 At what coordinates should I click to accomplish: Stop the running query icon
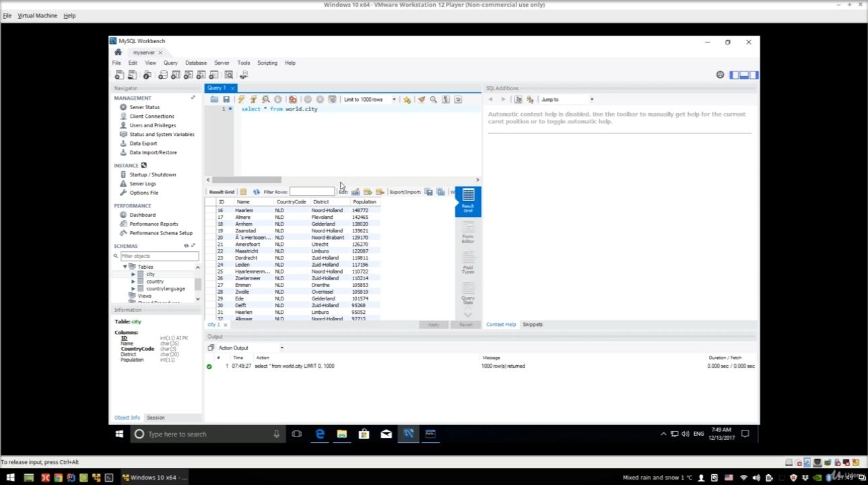pyautogui.click(x=278, y=100)
